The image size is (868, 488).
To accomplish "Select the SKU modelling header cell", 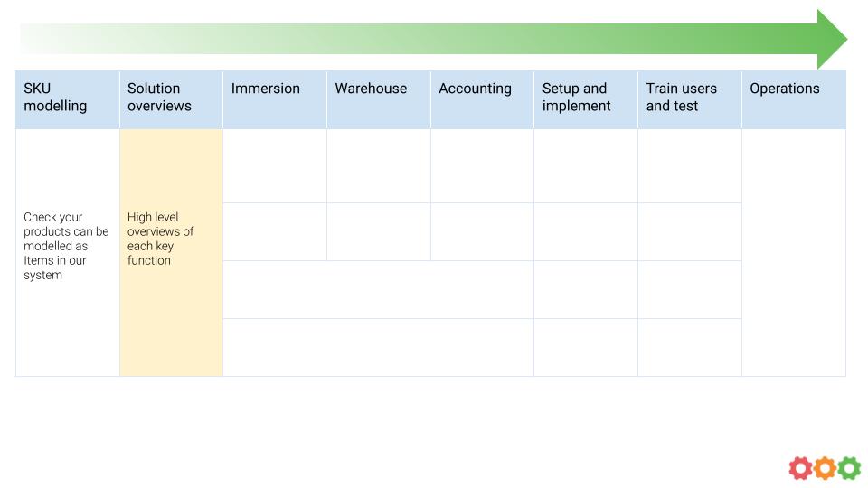I will pos(68,100).
